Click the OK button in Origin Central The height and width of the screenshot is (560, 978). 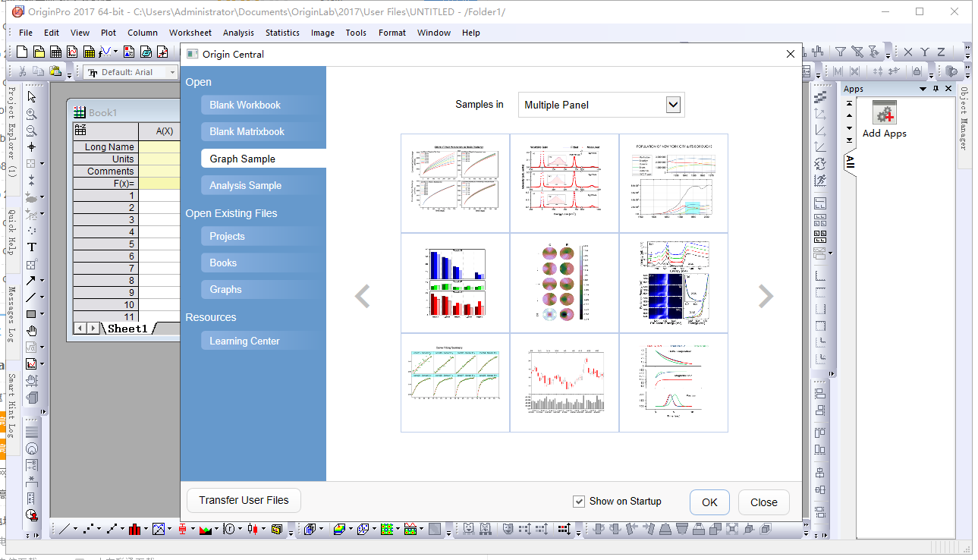click(709, 502)
